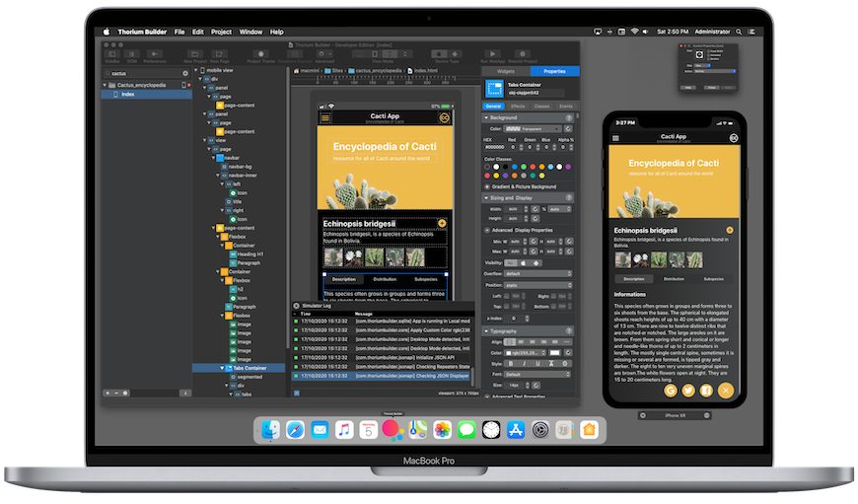Collapse the Cactus_encyclopedia project folder

[x=105, y=86]
